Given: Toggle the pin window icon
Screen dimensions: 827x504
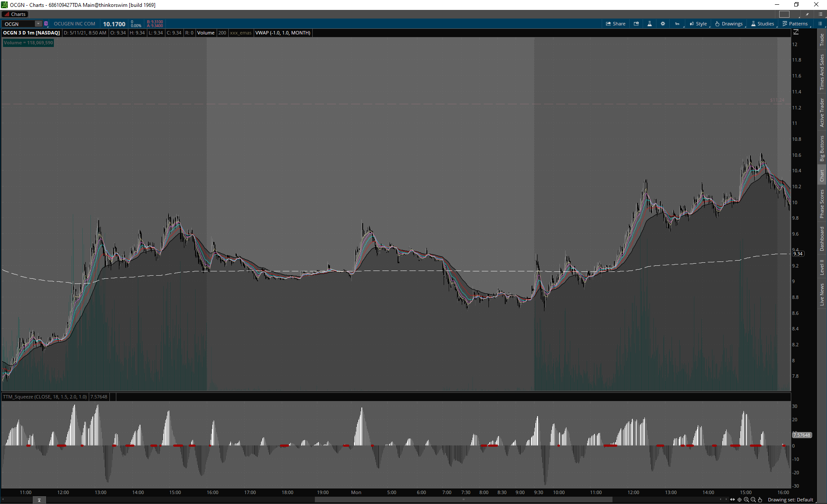Looking at the screenshot, I should (x=807, y=14).
